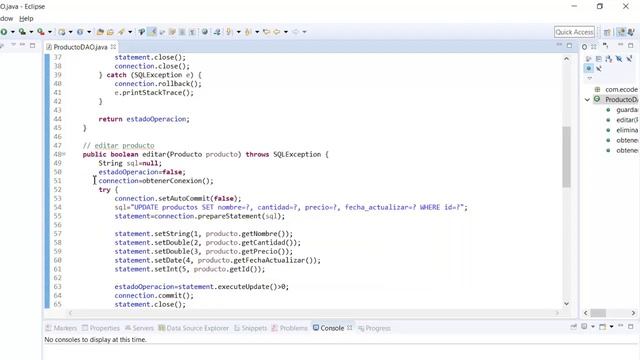
Task: Switch to the Debug perspective icon
Action: tap(631, 32)
